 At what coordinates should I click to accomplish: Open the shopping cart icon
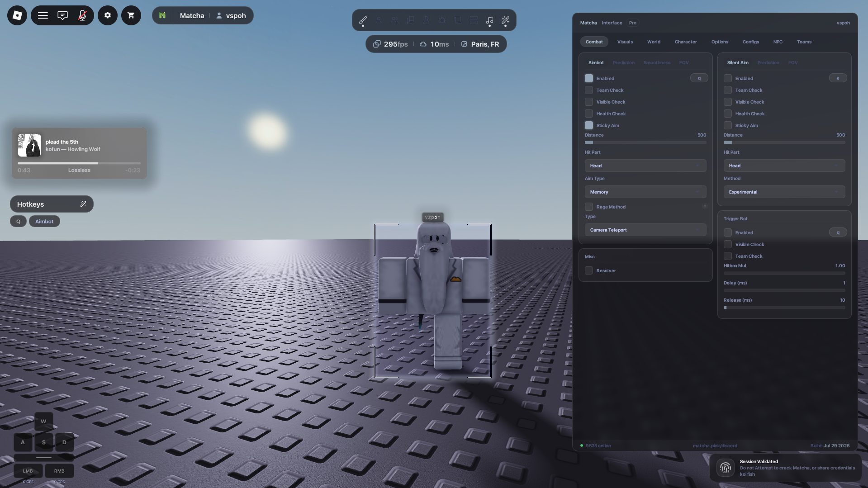point(131,15)
